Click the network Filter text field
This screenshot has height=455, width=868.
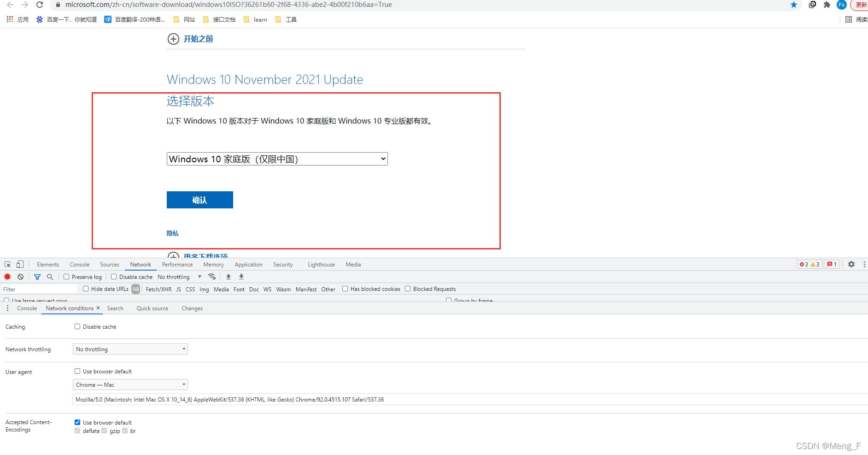tap(40, 289)
